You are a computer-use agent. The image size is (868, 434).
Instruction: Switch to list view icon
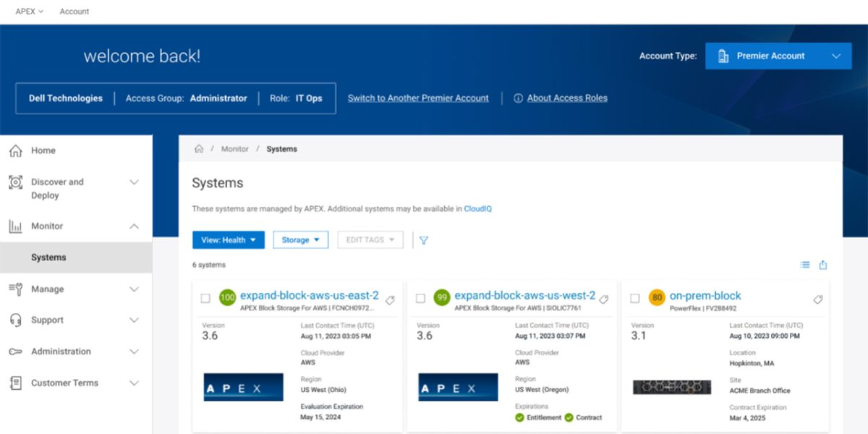[805, 265]
